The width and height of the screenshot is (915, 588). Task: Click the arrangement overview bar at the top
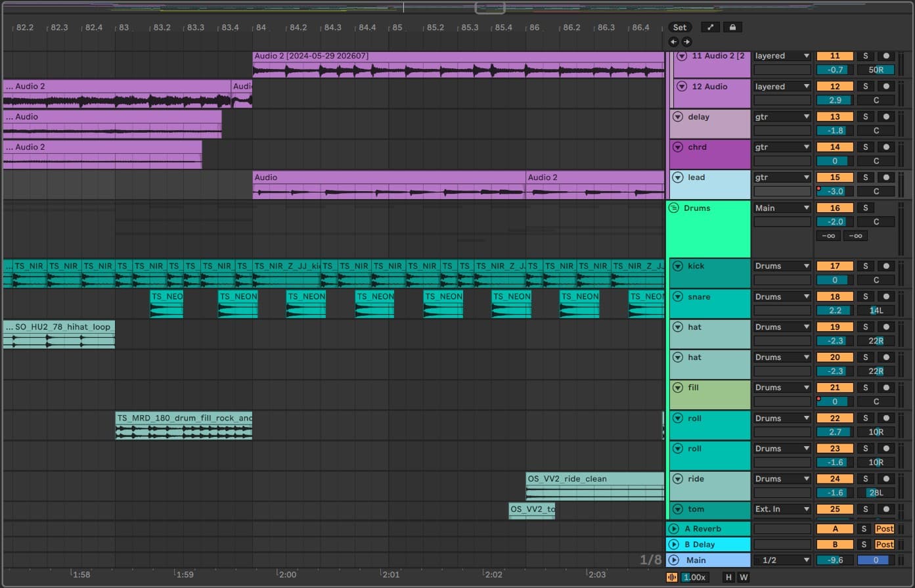tap(457, 7)
